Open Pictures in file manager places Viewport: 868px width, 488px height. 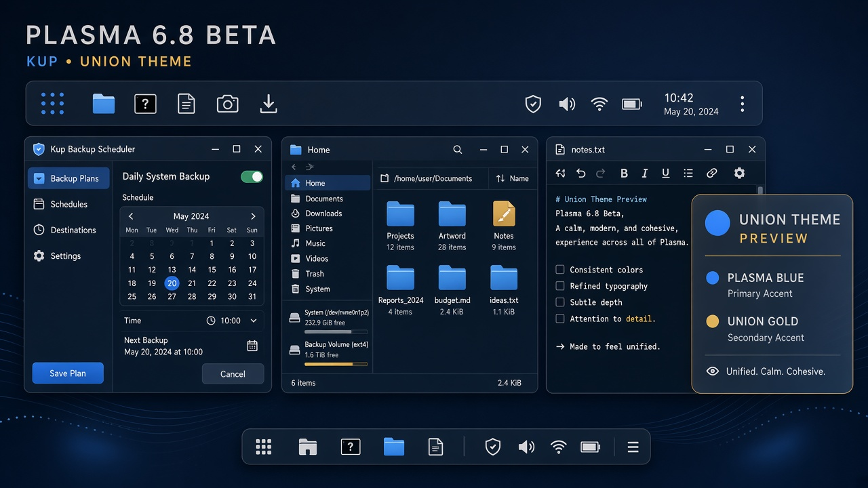[x=328, y=228]
